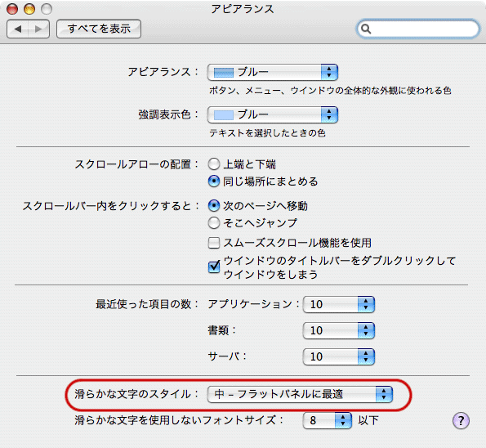Open the サーバ recent items count dropdown

[338, 356]
